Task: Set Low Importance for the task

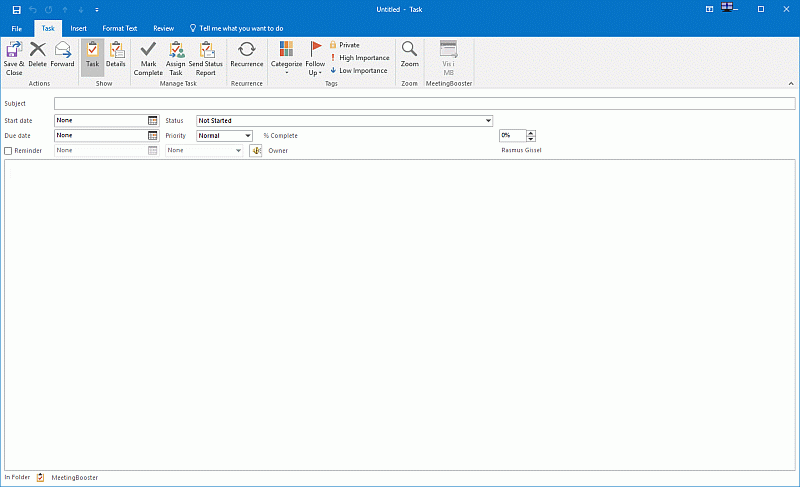Action: point(359,70)
